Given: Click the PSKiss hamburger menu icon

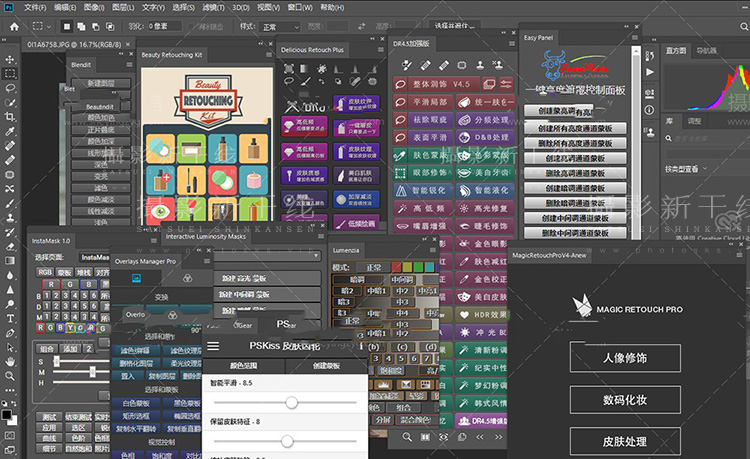Looking at the screenshot, I should (213, 346).
